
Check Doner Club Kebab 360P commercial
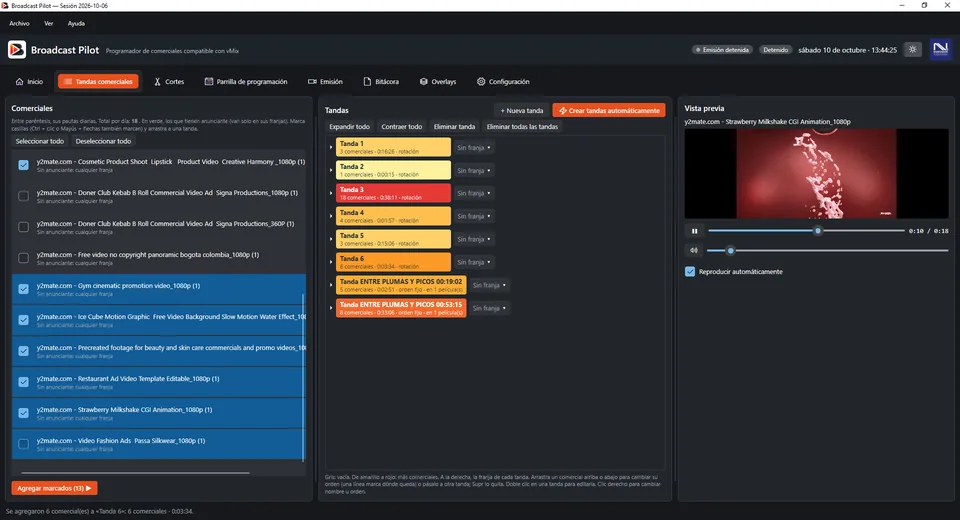click(23, 227)
